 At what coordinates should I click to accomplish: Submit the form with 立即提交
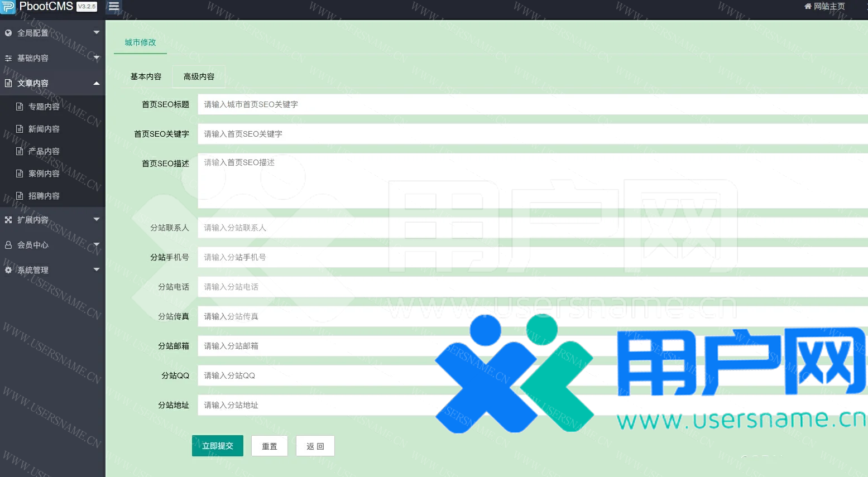[x=218, y=446]
